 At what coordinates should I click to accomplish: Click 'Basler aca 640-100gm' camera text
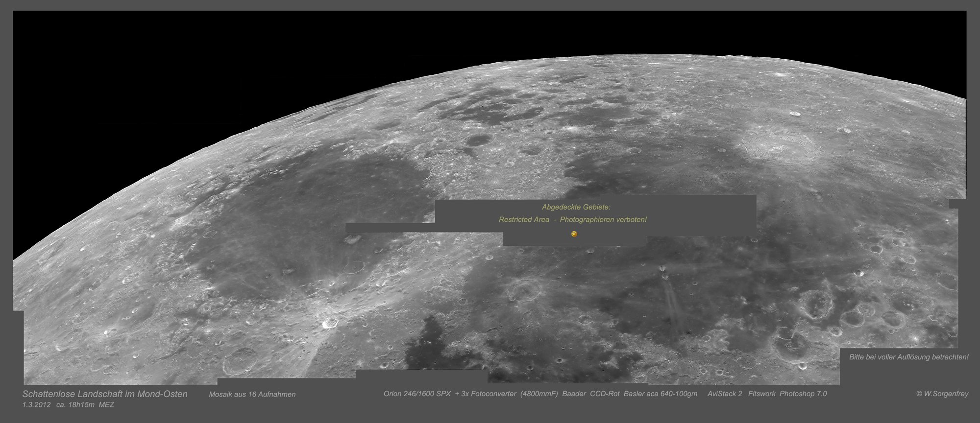[661, 394]
